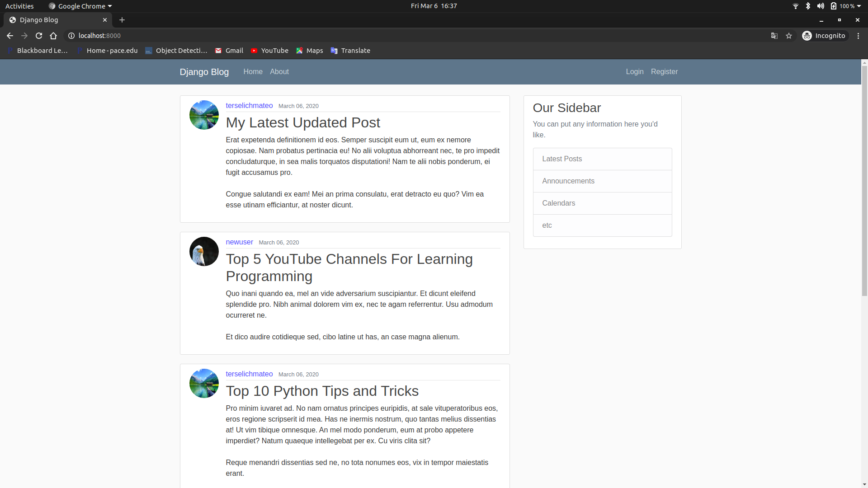Open the newuser author profile link
Image resolution: width=868 pixels, height=488 pixels.
240,242
